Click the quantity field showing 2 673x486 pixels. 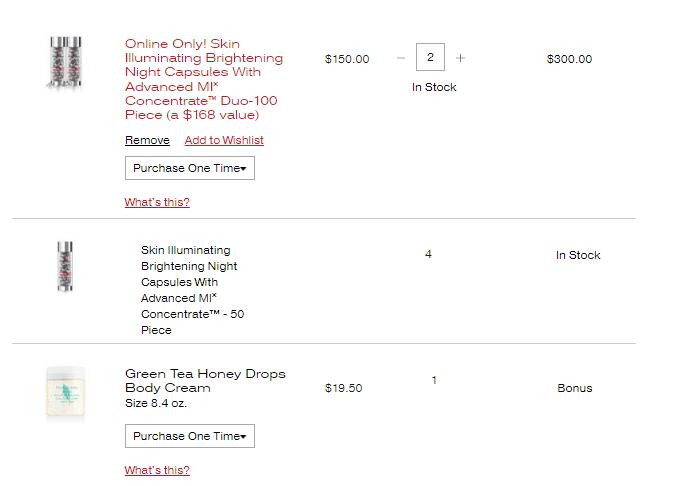coord(430,57)
